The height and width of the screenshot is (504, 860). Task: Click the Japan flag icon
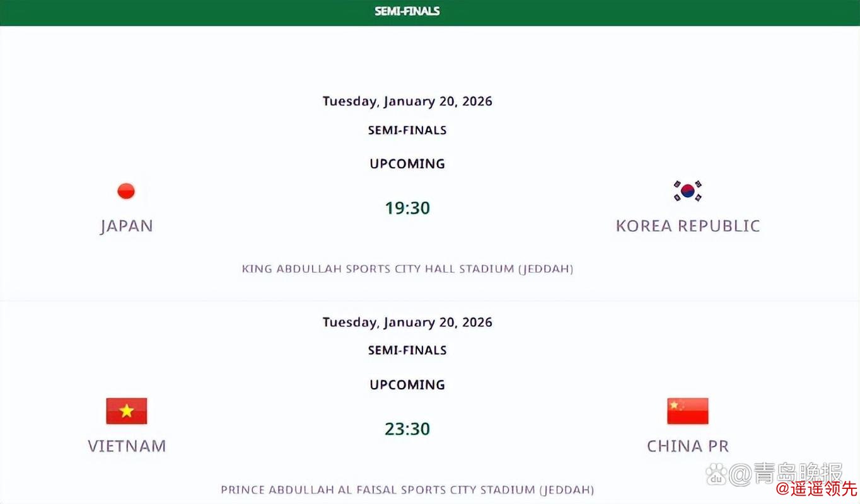(126, 191)
